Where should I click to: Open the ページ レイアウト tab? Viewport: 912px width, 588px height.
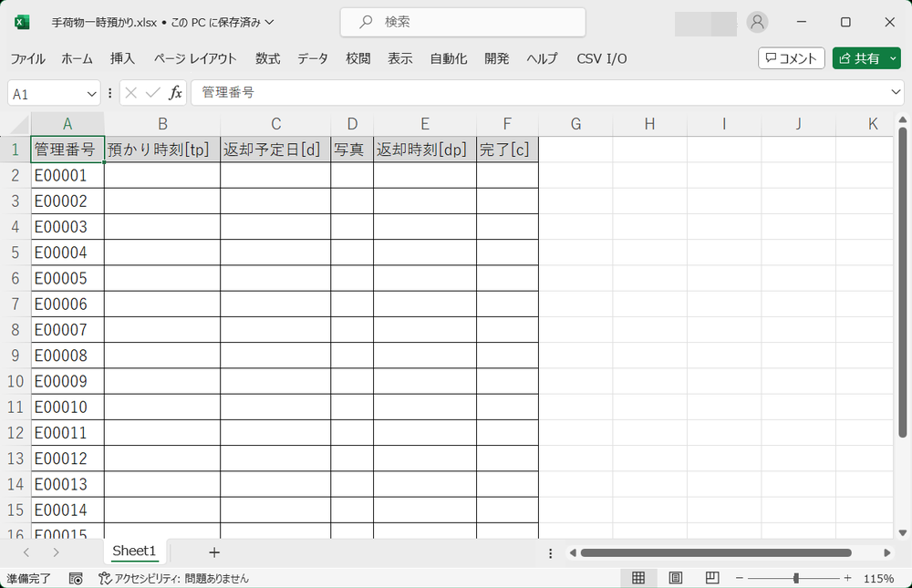click(x=195, y=58)
